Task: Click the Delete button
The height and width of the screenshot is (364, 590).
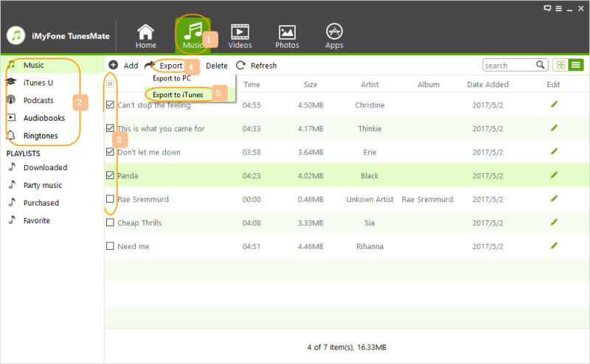Action: [x=216, y=66]
